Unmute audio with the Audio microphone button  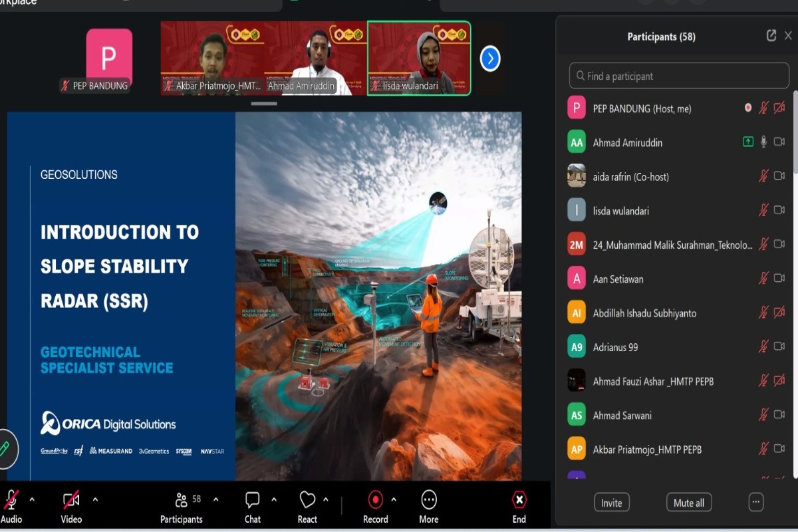click(11, 500)
